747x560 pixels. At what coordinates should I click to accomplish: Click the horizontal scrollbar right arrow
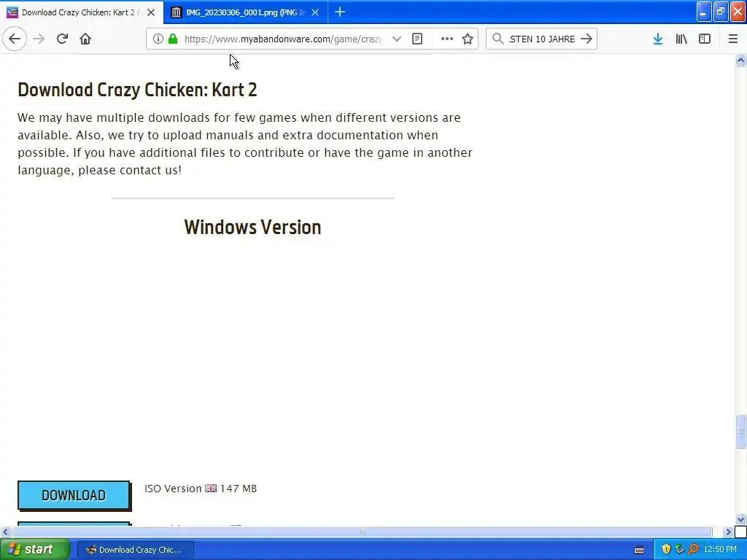point(728,532)
